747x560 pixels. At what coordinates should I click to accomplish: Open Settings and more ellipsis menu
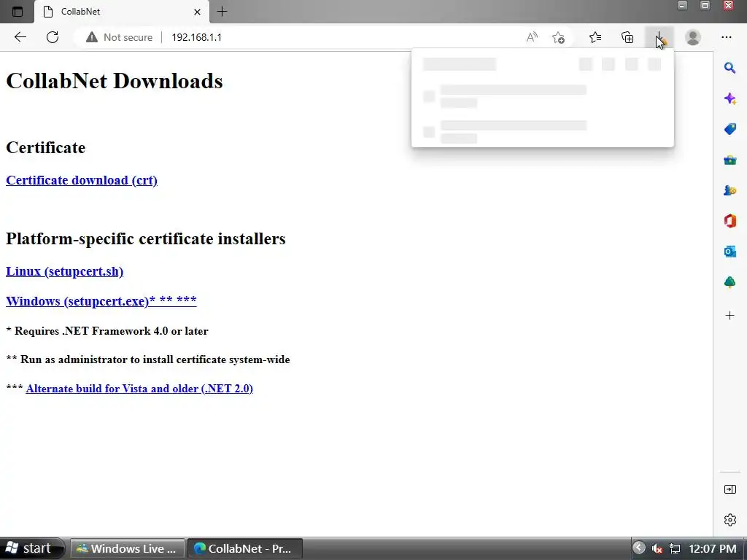[726, 37]
